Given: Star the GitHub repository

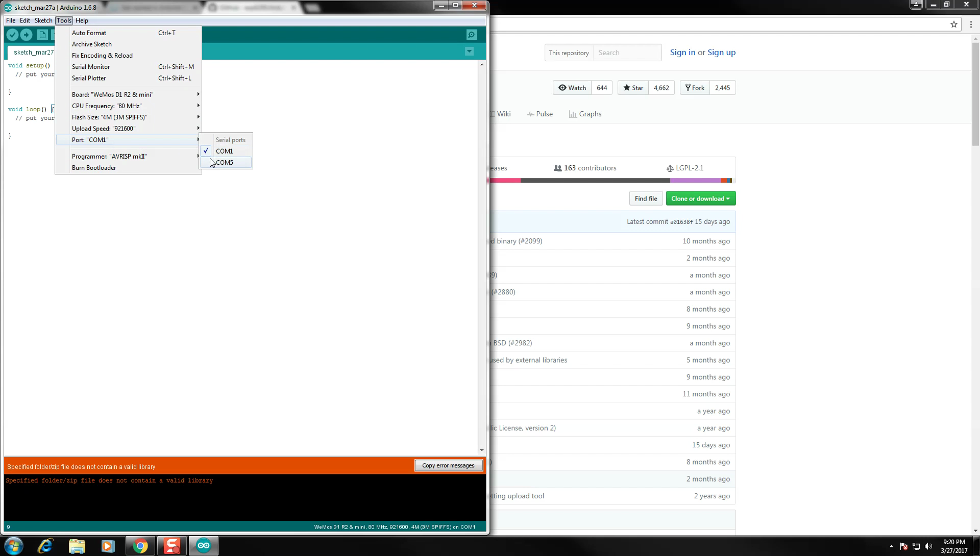Looking at the screenshot, I should [x=632, y=87].
